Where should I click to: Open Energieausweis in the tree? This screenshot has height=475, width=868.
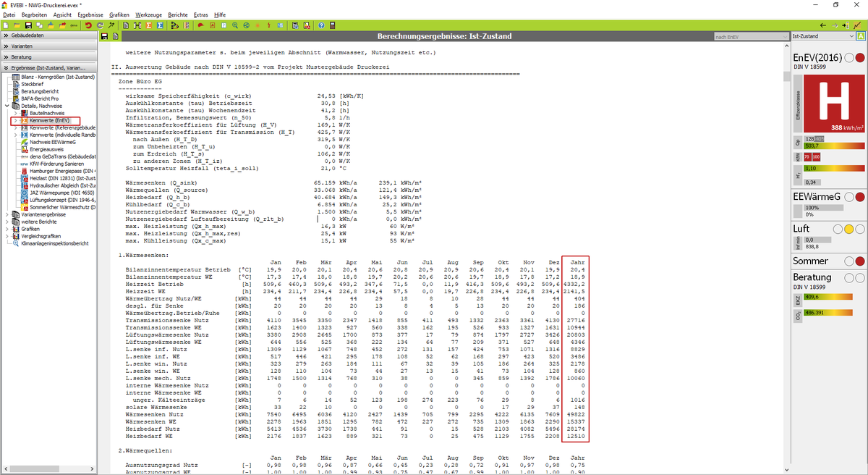[47, 149]
